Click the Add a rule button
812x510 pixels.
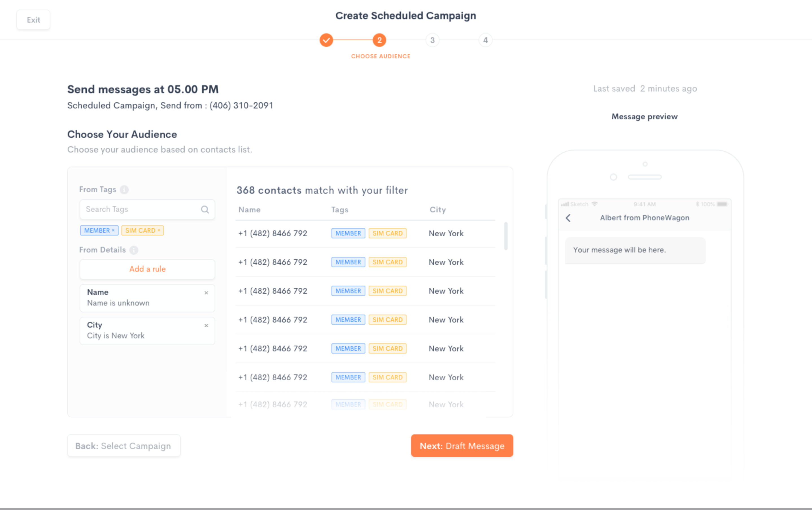[147, 269]
